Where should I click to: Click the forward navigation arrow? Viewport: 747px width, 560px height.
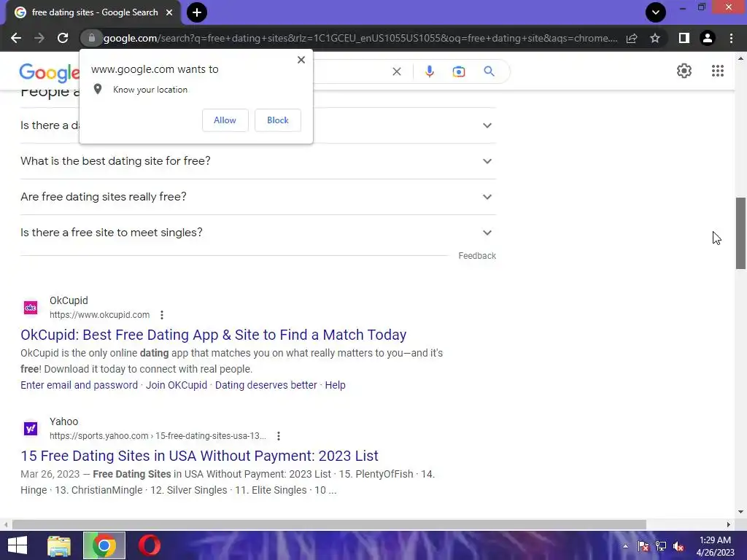(x=39, y=38)
